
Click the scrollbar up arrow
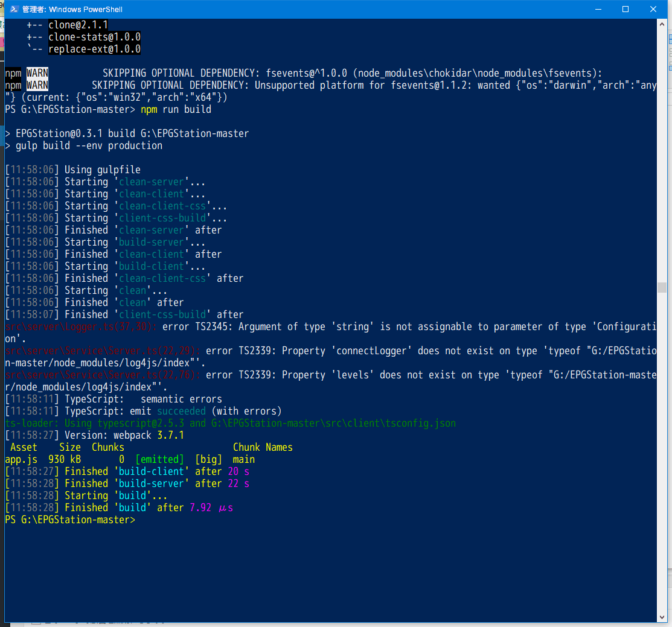pos(662,24)
